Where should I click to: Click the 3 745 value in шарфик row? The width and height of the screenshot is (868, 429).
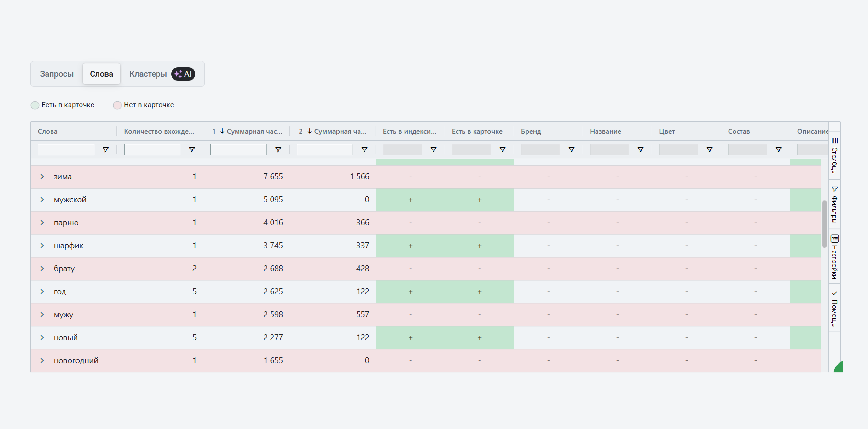[273, 246]
